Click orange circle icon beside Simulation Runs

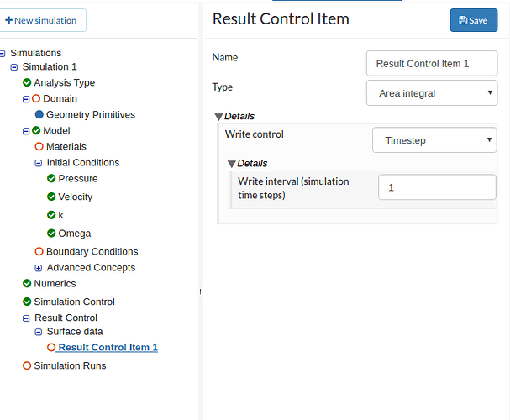click(27, 365)
